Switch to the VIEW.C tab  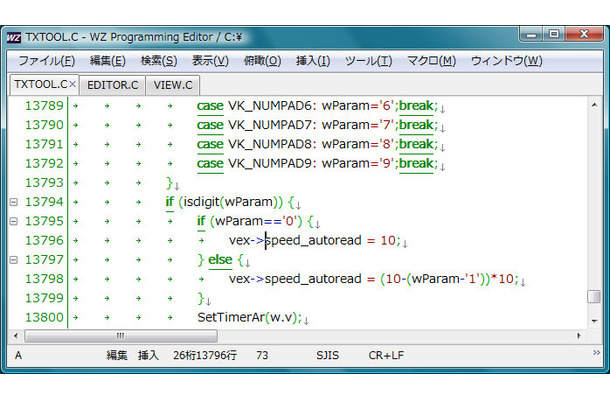point(175,85)
